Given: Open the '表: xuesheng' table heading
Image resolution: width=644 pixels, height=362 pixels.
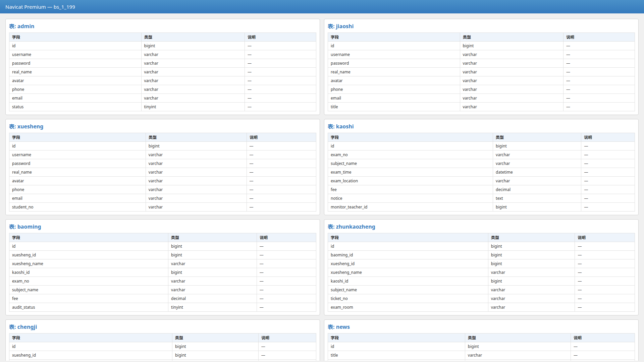Looking at the screenshot, I should pos(26,126).
